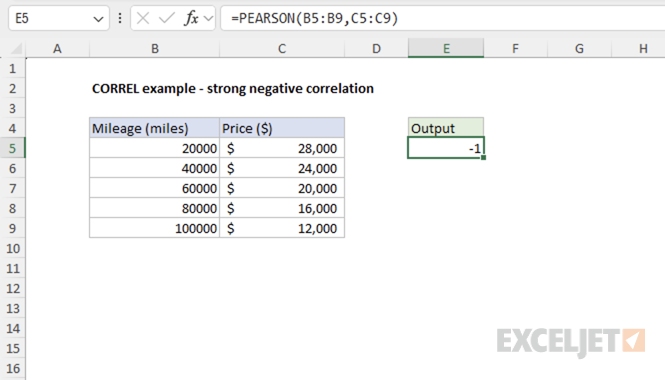Select row 6 header
This screenshot has width=665, height=380.
(12, 168)
